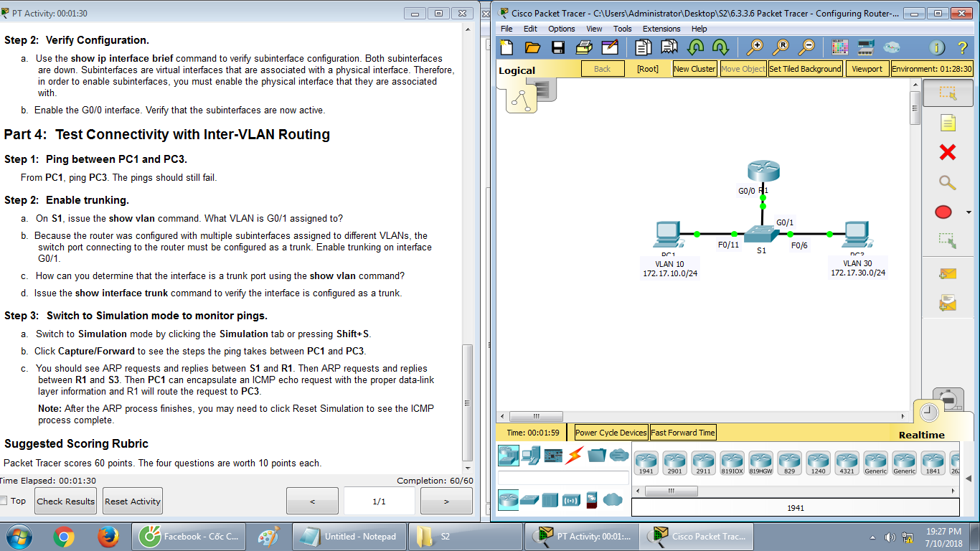This screenshot has width=980, height=551.
Task: Open the Edit menu
Action: (530, 29)
